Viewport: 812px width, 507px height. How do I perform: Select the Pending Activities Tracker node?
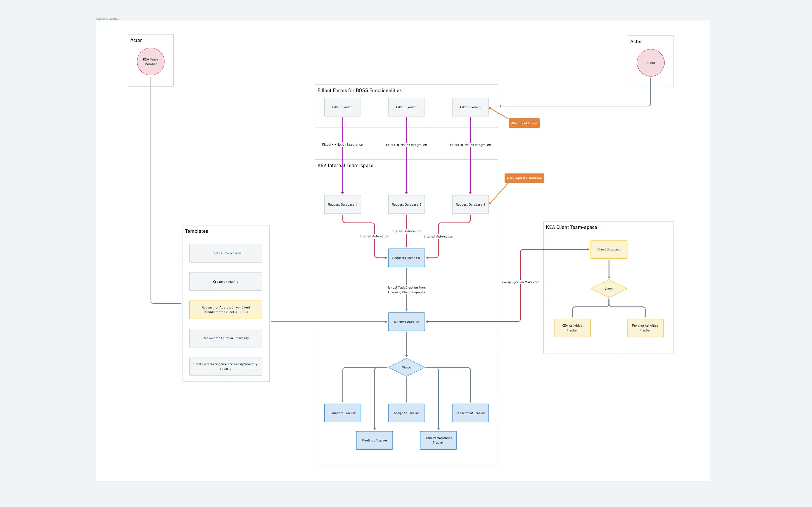tap(645, 328)
